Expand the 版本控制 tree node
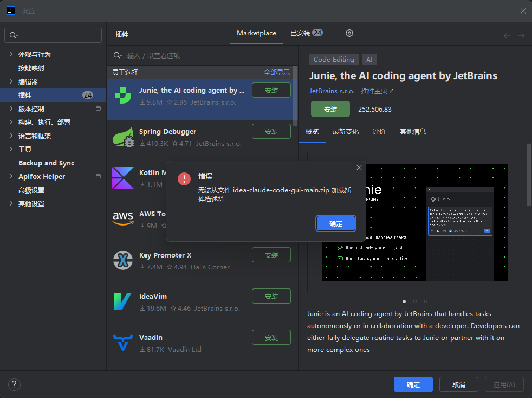Image resolution: width=532 pixels, height=398 pixels. point(11,108)
